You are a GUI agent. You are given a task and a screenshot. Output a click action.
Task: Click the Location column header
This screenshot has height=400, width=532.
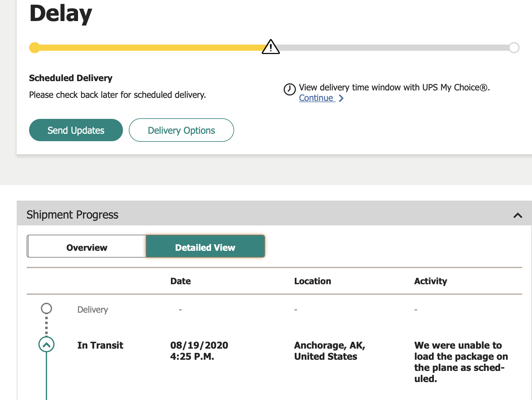pos(312,281)
